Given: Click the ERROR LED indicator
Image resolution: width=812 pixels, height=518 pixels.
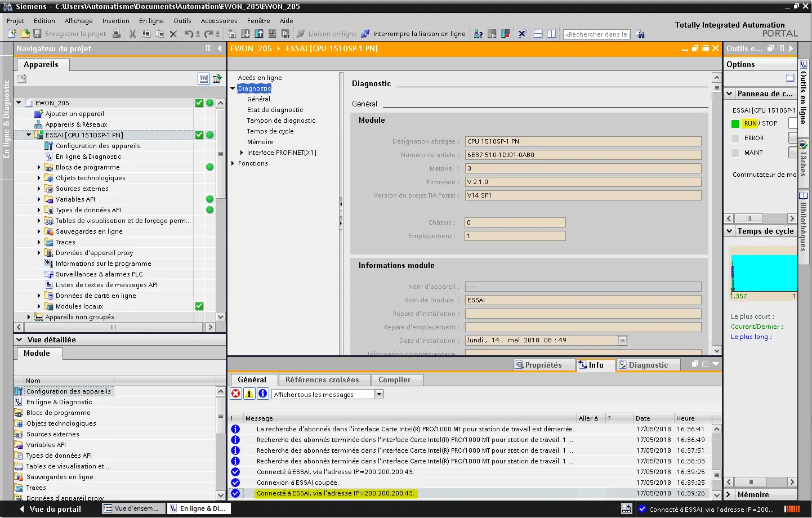Looking at the screenshot, I should click(735, 138).
